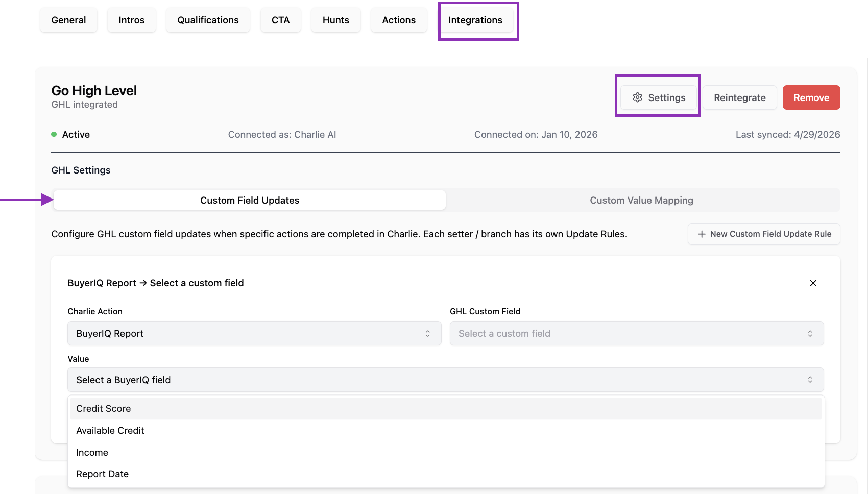This screenshot has width=868, height=494.
Task: Click the Last synced: 4/29/2026 text
Action: (788, 135)
